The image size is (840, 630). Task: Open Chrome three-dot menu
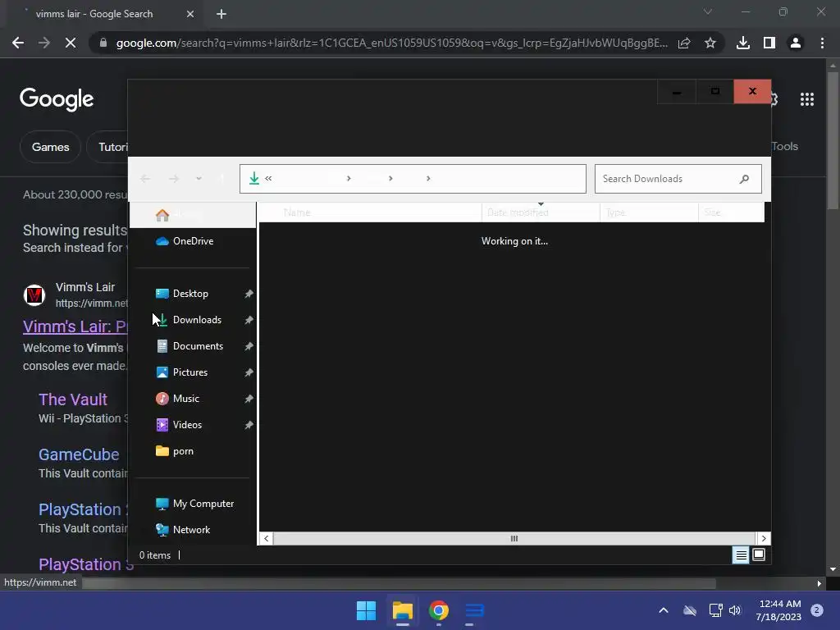[822, 43]
